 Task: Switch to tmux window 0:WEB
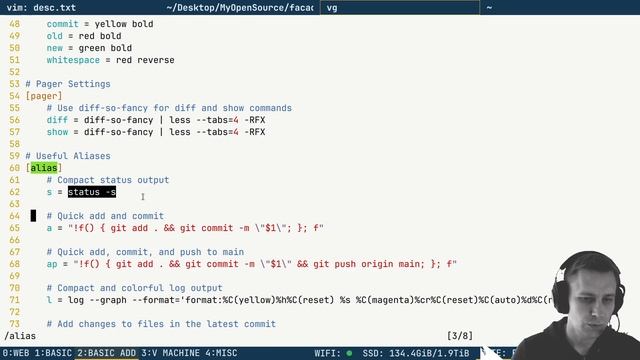16,353
